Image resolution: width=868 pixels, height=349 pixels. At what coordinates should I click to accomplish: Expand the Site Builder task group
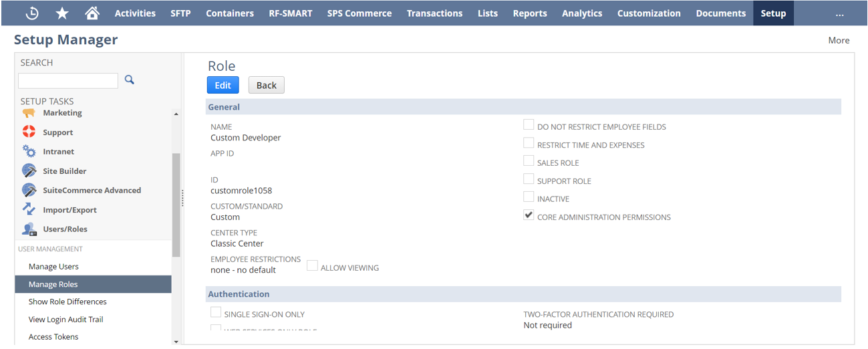pos(64,171)
